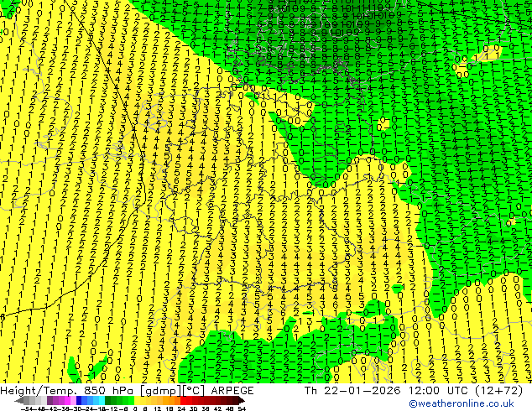
Task: Click the bright green band of the temperature scale
Action: (131, 400)
